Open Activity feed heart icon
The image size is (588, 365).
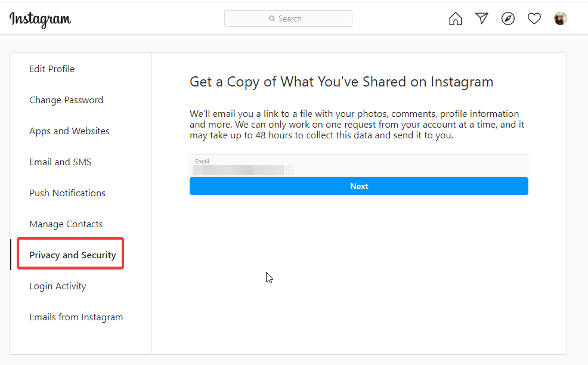pos(534,18)
